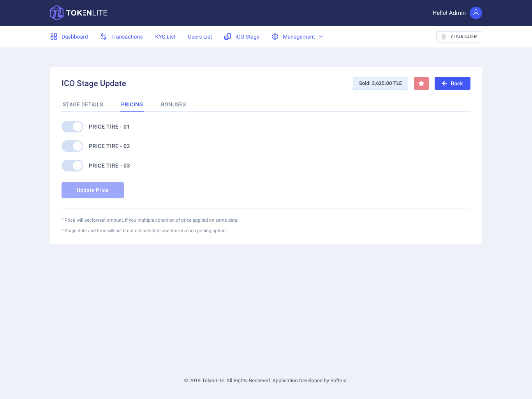Click the Transactions arrows icon

pyautogui.click(x=104, y=37)
